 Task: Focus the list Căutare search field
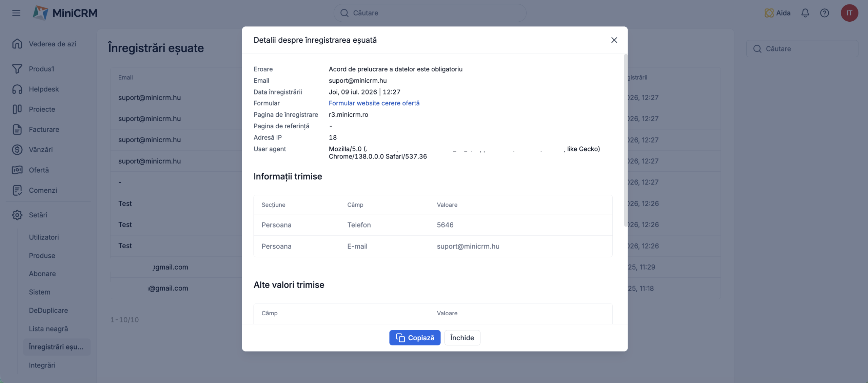point(802,49)
